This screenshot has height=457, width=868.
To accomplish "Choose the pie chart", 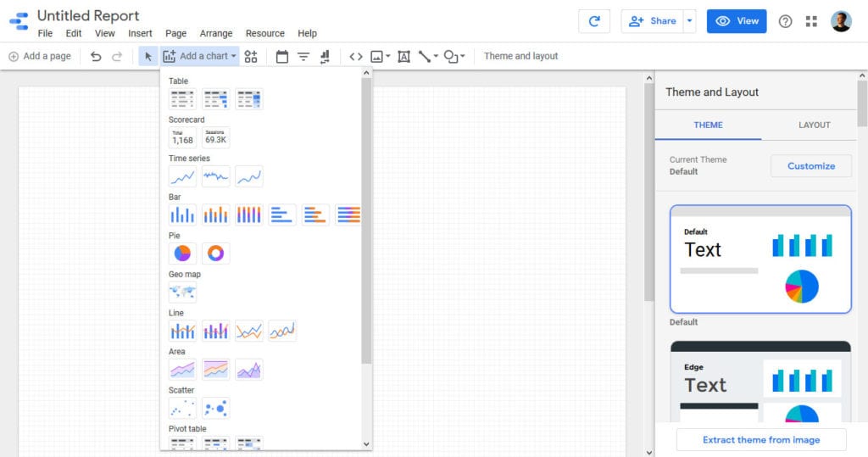I will tap(182, 254).
